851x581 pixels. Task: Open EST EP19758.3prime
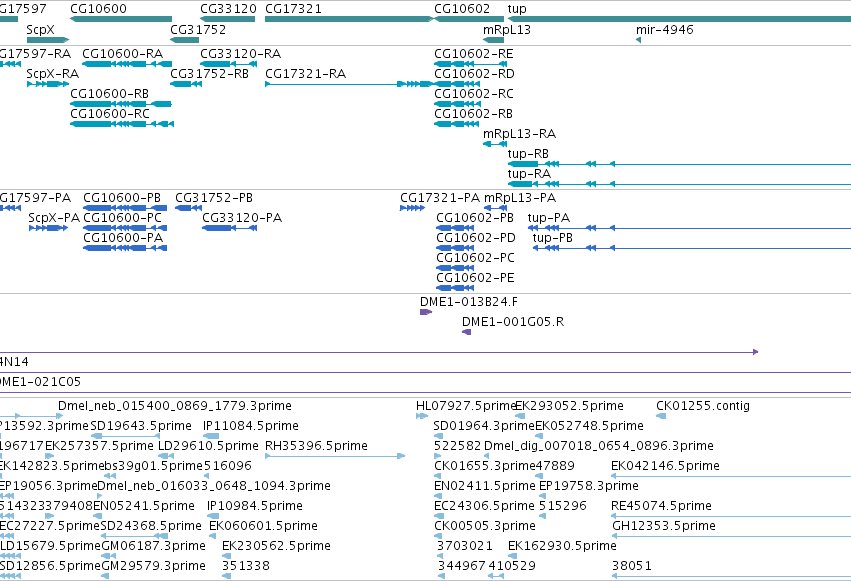pos(589,487)
